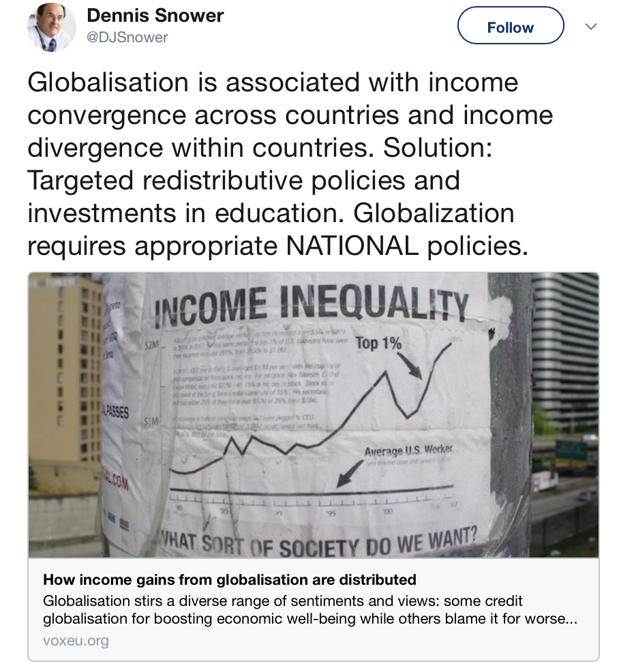Viewport: 619px width, 672px height.
Task: Click the Follow button
Action: (x=510, y=26)
